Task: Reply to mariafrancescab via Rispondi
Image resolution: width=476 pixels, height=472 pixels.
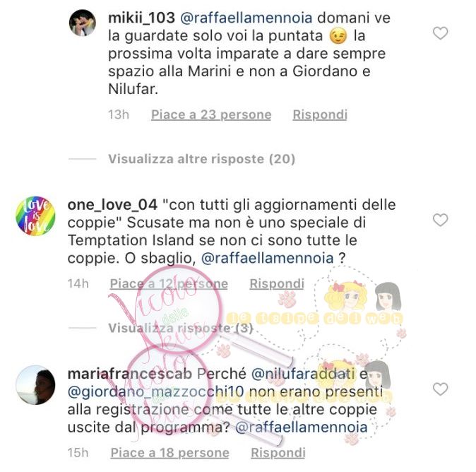Action: (x=278, y=452)
